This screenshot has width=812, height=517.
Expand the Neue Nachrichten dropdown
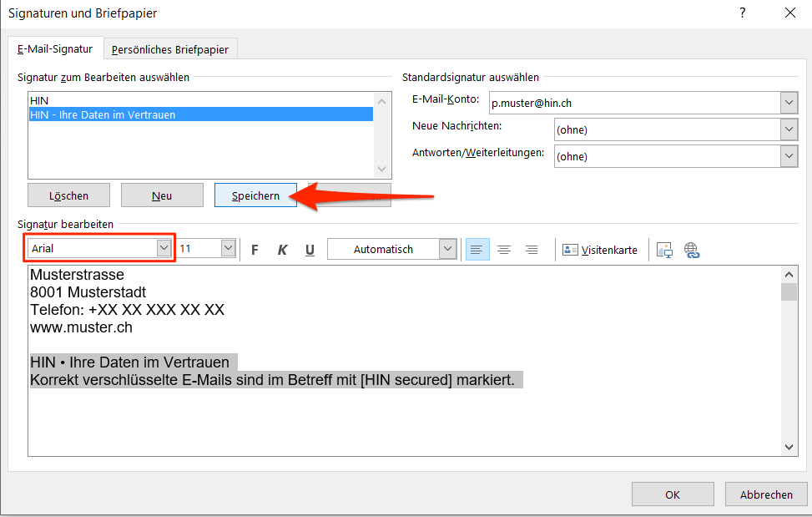tap(789, 129)
